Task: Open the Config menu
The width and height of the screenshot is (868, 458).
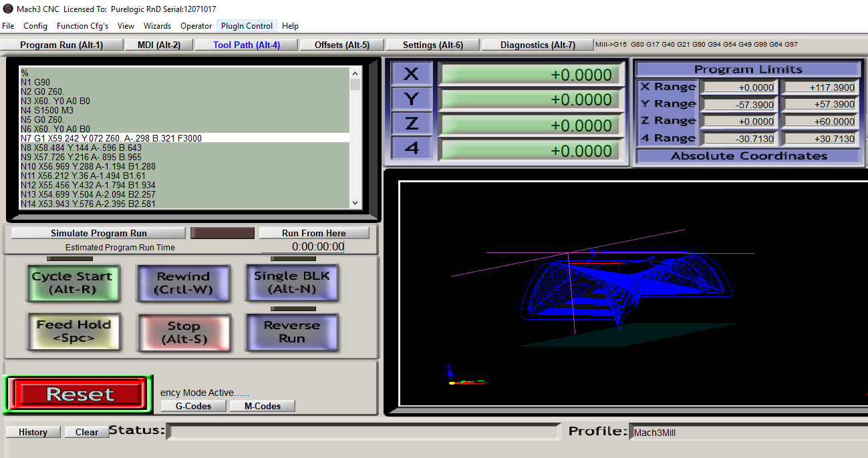Action: (35, 26)
